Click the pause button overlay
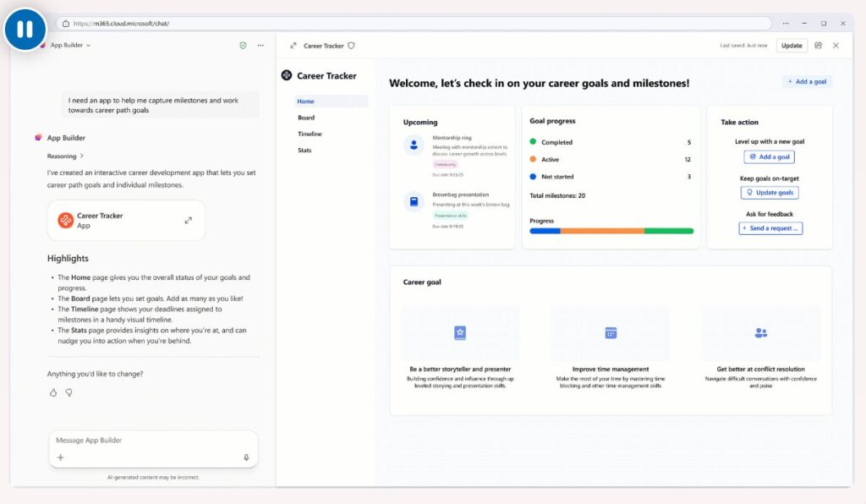Viewport: 866px width, 504px height. pyautogui.click(x=25, y=30)
